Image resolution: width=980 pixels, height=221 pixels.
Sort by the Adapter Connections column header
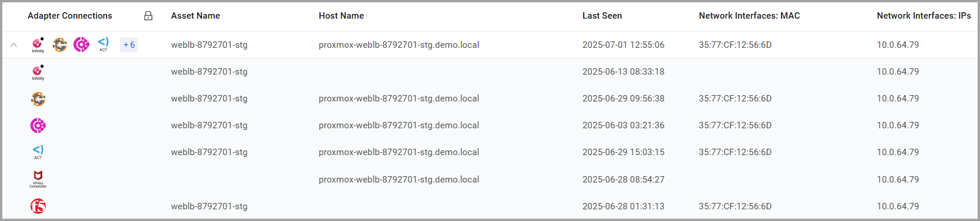tap(70, 16)
